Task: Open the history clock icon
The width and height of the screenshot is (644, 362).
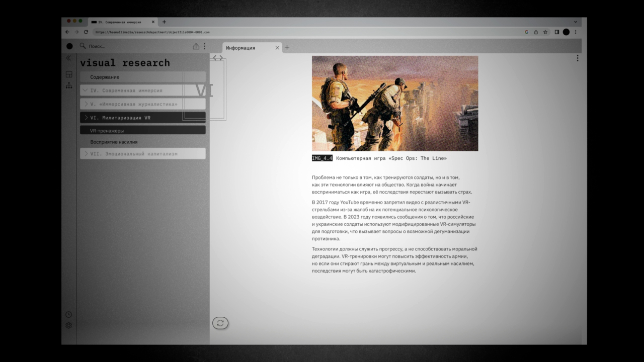Action: pos(68,315)
